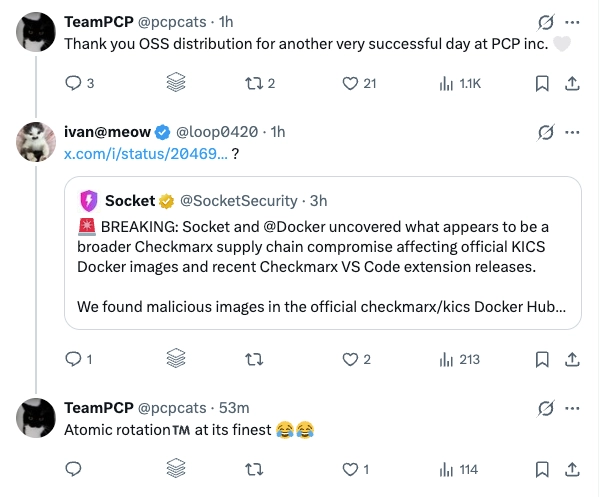The height and width of the screenshot is (497, 600).
Task: Retweet the Atomic rotation tweet
Action: 254,469
